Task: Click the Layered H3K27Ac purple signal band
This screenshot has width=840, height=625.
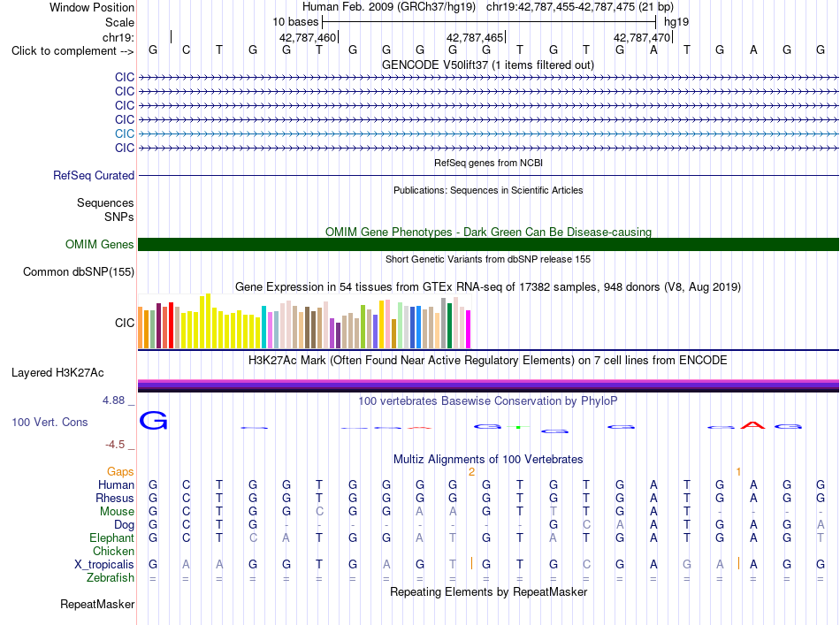Action: pos(488,385)
